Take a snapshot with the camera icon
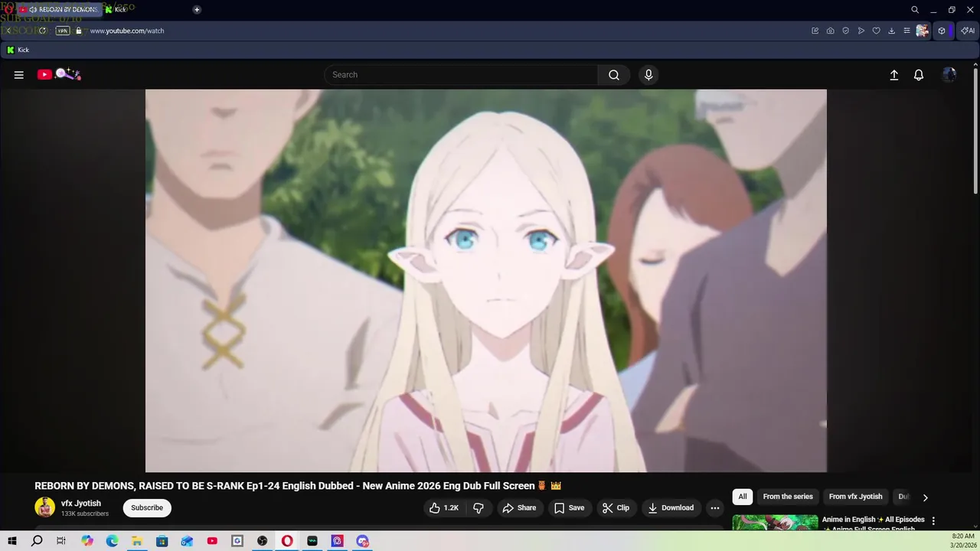The height and width of the screenshot is (551, 980). (x=831, y=31)
